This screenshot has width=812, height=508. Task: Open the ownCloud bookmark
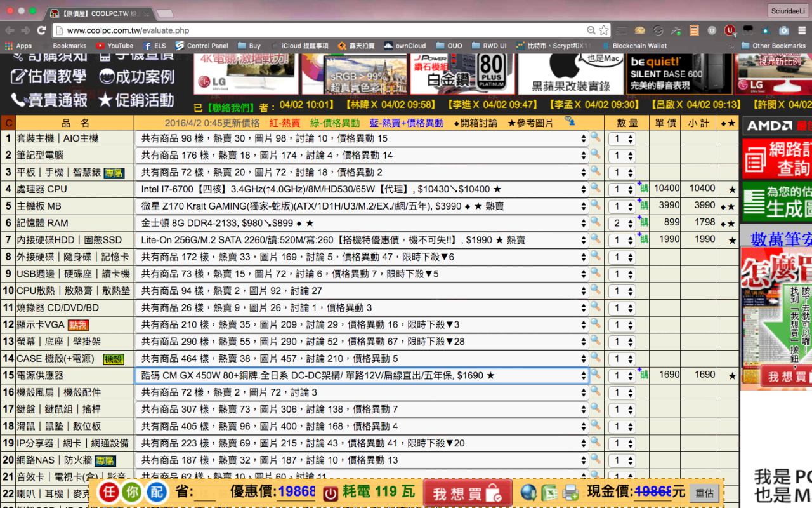click(405, 46)
